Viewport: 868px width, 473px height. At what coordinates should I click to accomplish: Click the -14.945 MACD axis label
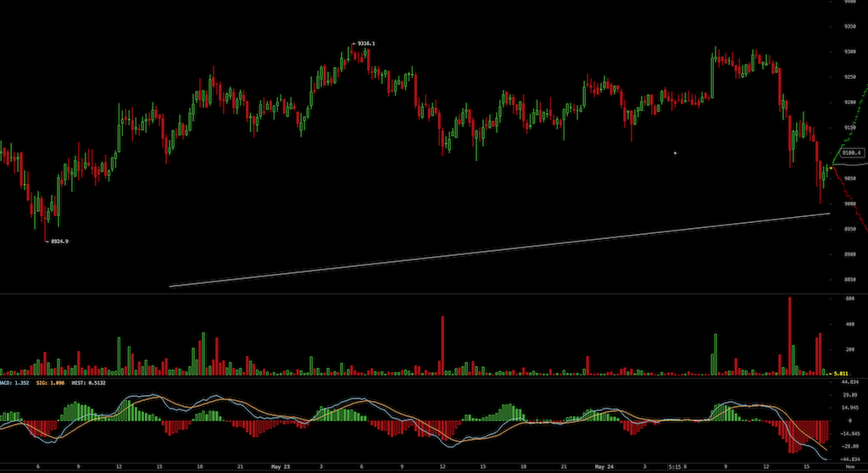[849, 434]
